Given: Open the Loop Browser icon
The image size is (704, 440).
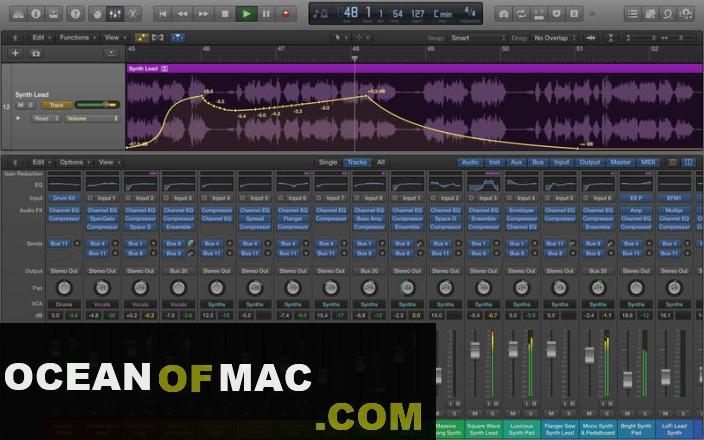Looking at the screenshot, I should click(x=668, y=14).
